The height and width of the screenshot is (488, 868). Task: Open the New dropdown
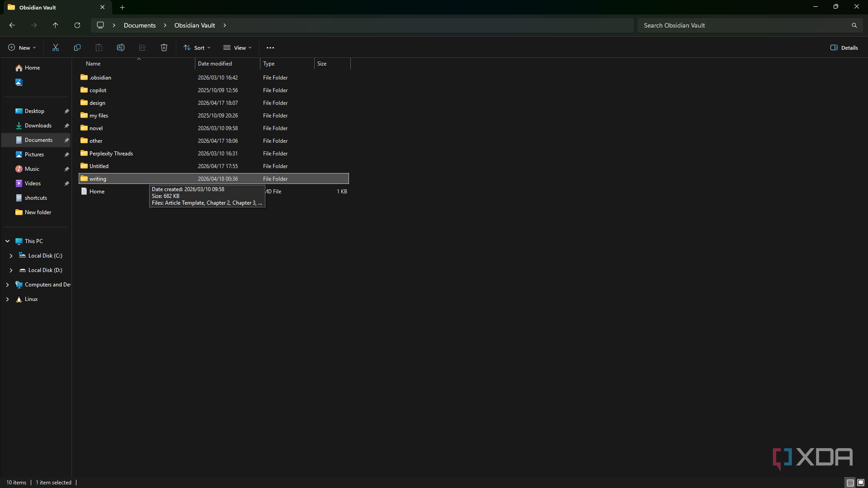pyautogui.click(x=22, y=47)
